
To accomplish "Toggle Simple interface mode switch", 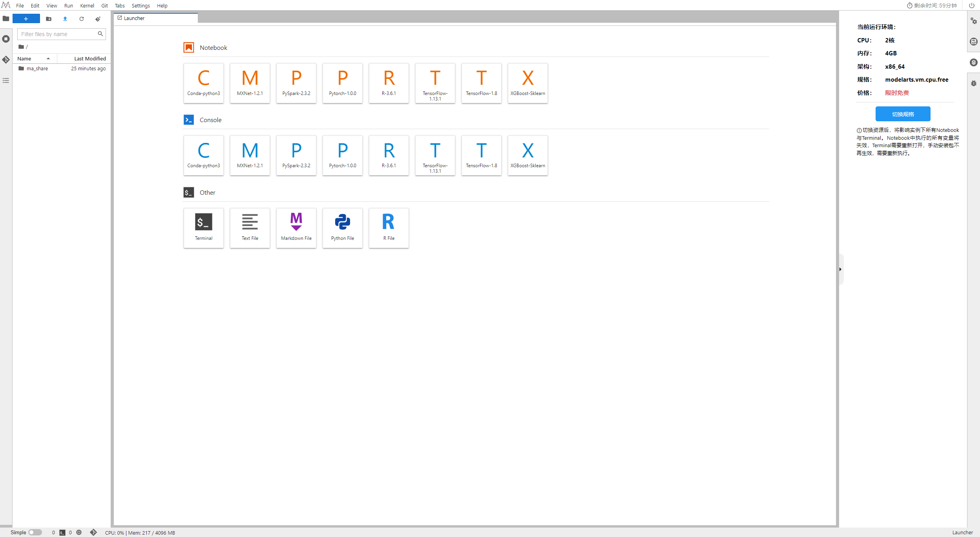I will [35, 532].
